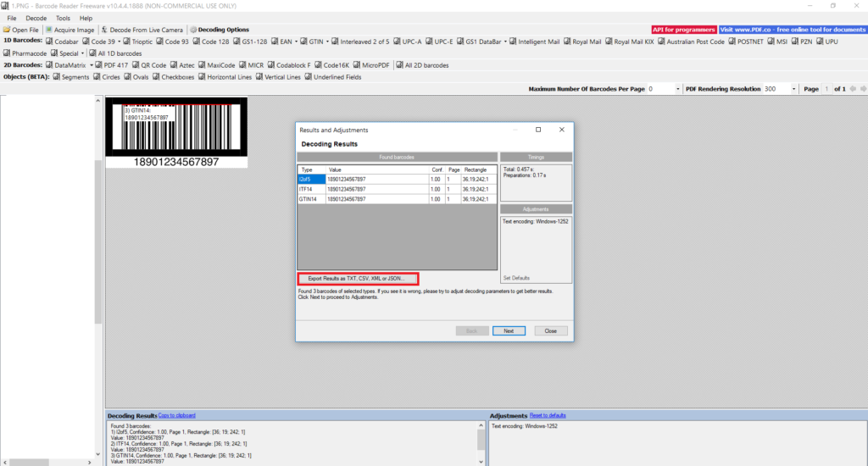Select All 2D barcodes icon
The image size is (868, 466).
click(399, 64)
